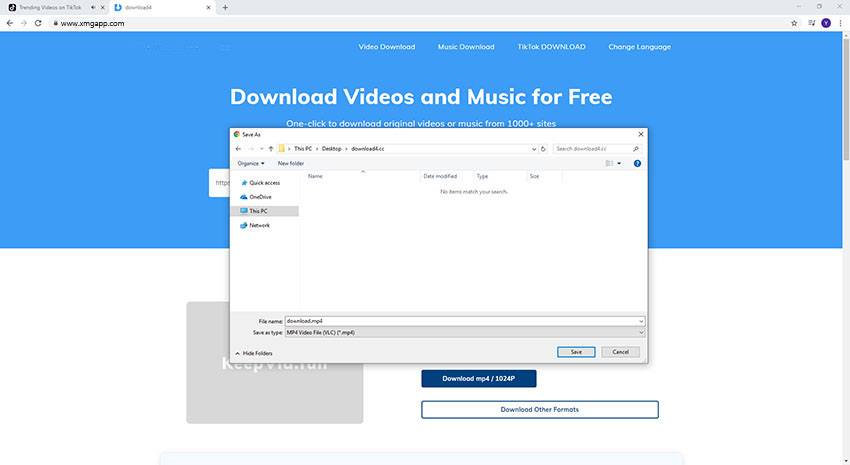850x465 pixels.
Task: Reload the xmgapp.com page
Action: pos(38,23)
